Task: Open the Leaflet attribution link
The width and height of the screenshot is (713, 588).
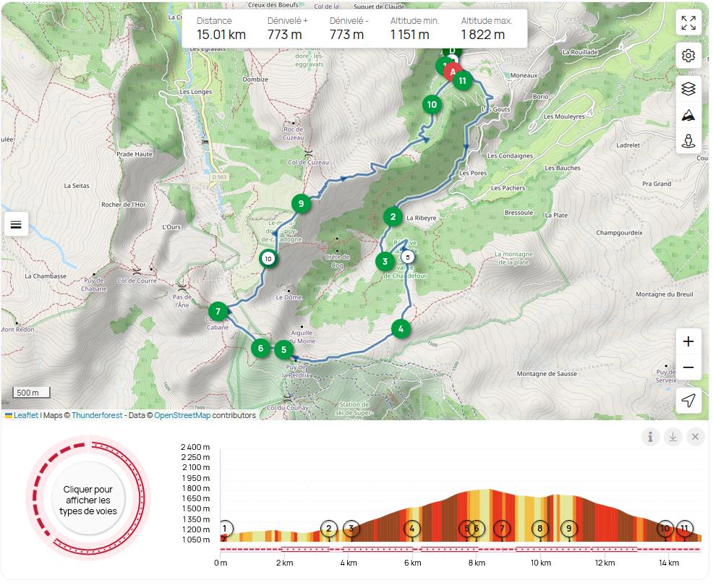Action: tap(26, 415)
